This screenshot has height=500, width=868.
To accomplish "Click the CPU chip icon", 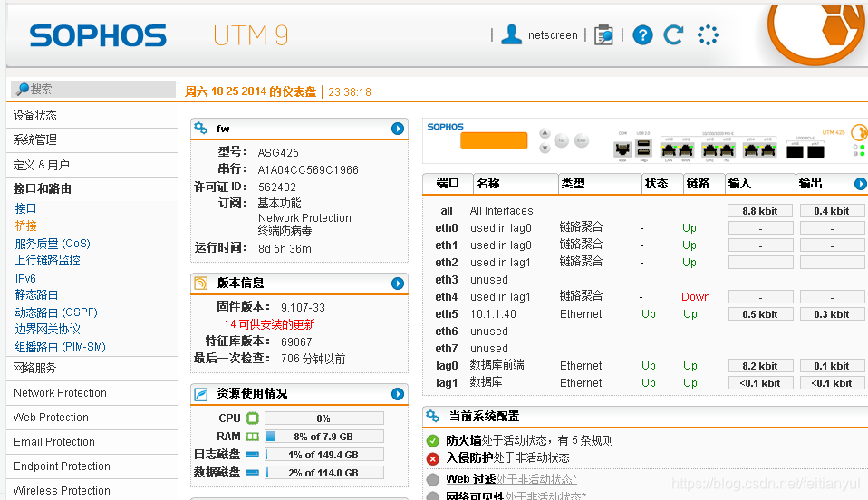I will tap(253, 418).
